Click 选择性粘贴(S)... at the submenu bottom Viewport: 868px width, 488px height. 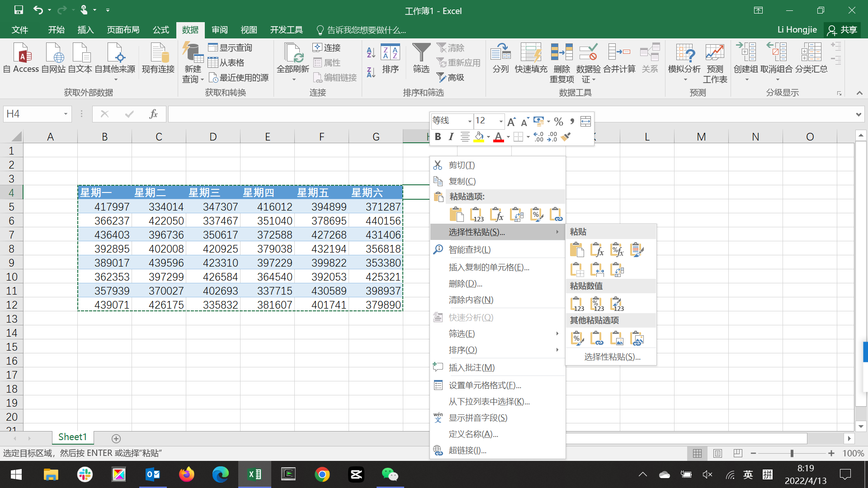(x=612, y=357)
